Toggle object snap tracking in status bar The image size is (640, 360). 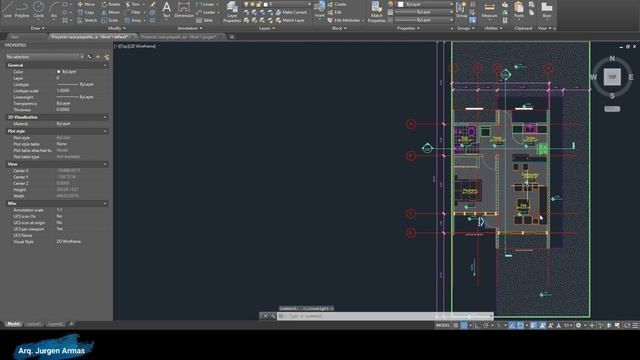512,325
